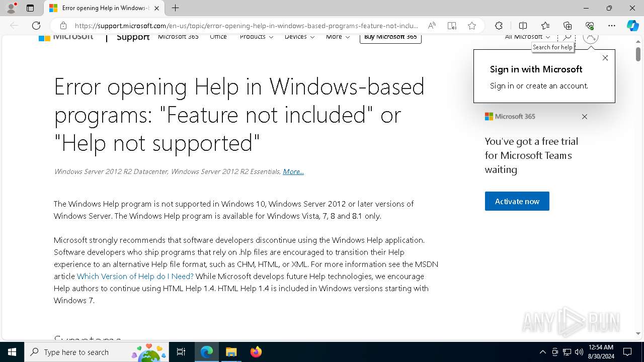This screenshot has width=644, height=362.
Task: Open volume control in tray
Action: (579, 352)
